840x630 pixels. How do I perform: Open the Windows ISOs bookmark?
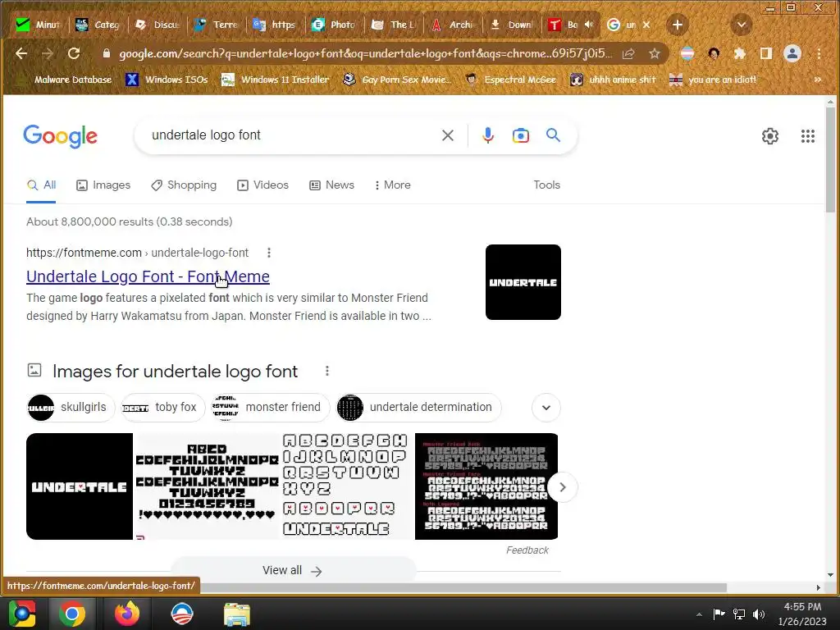(167, 80)
